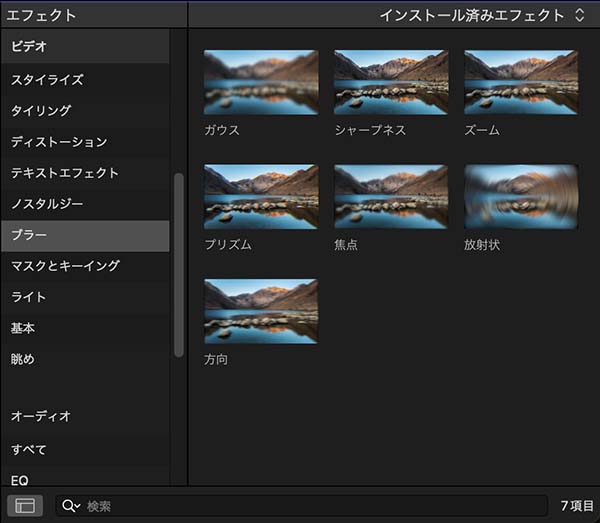
Task: Choose the プリズム effect thumbnail
Action: point(261,197)
